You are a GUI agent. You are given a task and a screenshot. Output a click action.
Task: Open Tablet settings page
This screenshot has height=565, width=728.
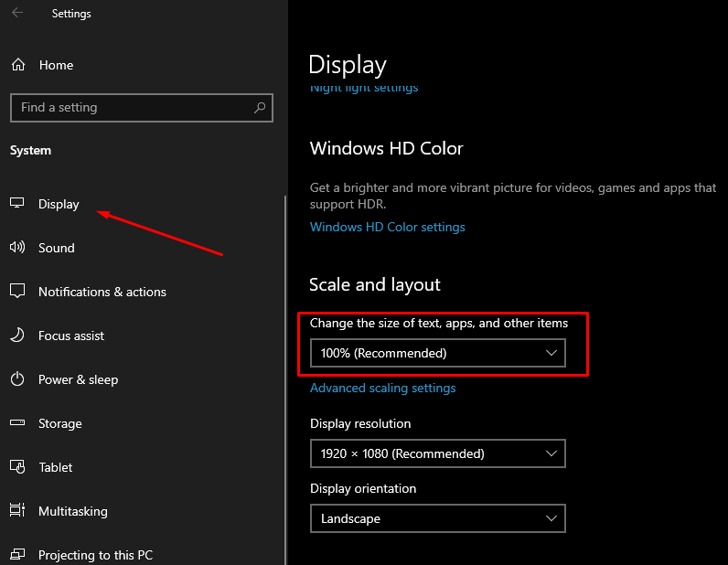pos(55,467)
